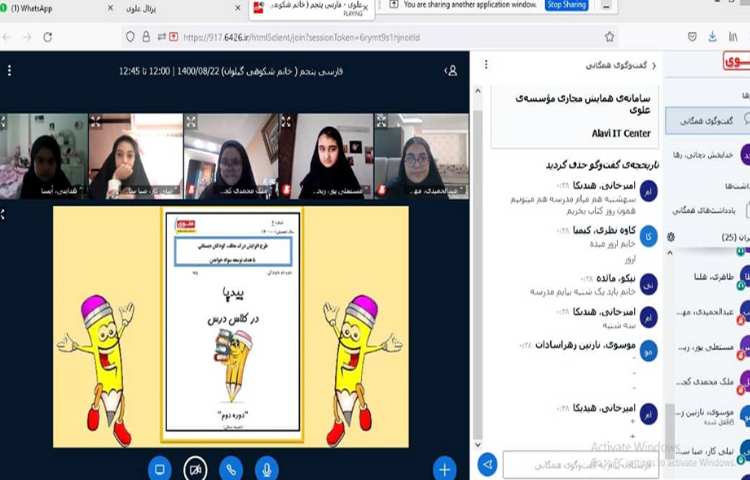
Task: Select user ملک محمدی in the user list
Action: 713,382
